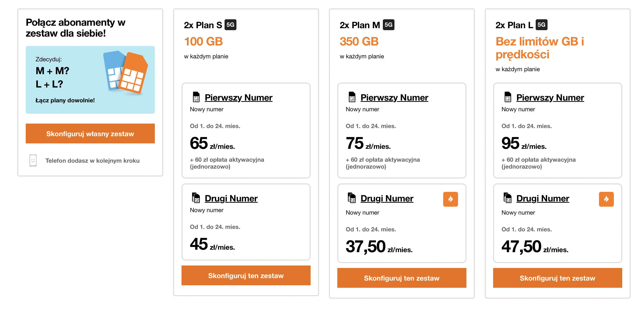Open Pierwszy Numer link in Plan L
This screenshot has height=310, width=644.
click(550, 97)
